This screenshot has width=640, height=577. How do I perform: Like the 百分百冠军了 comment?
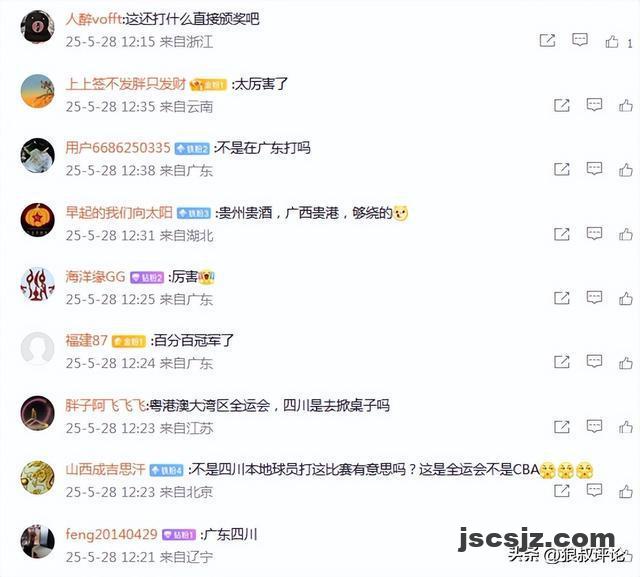point(626,362)
